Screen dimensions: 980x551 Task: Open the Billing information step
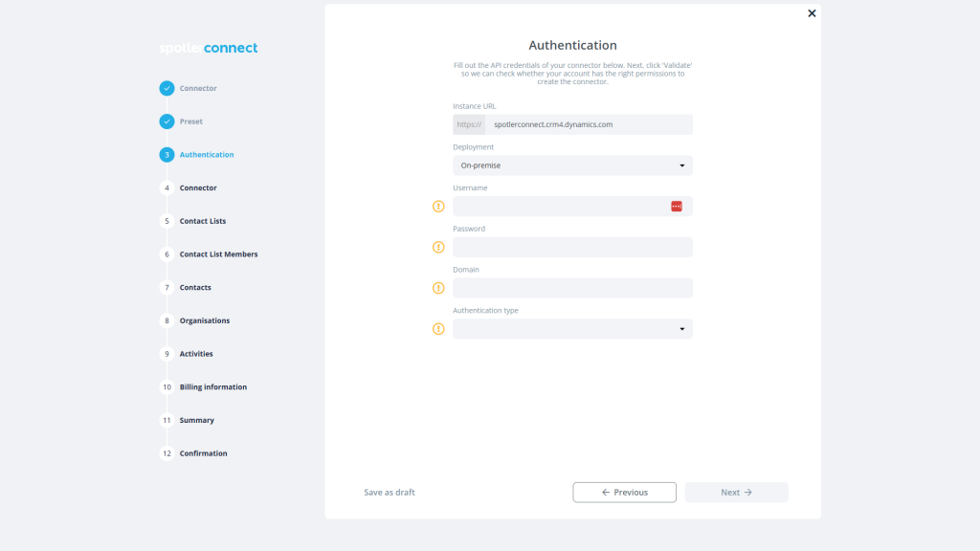click(213, 386)
